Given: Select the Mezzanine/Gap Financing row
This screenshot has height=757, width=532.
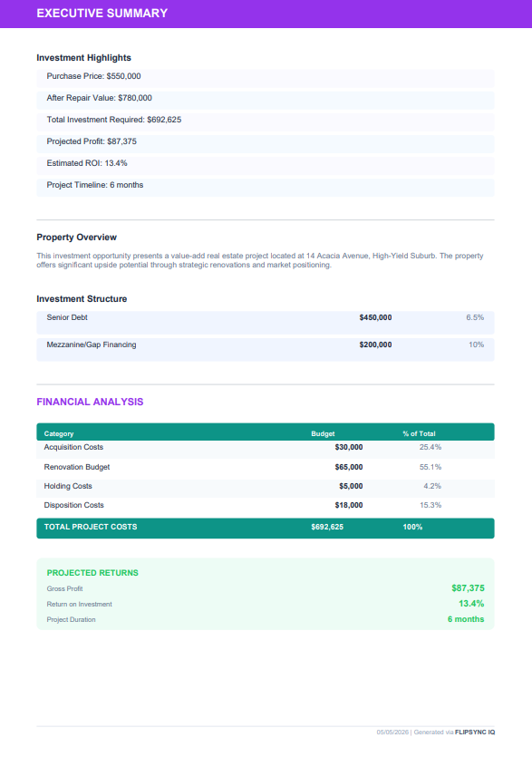Looking at the screenshot, I should (266, 350).
